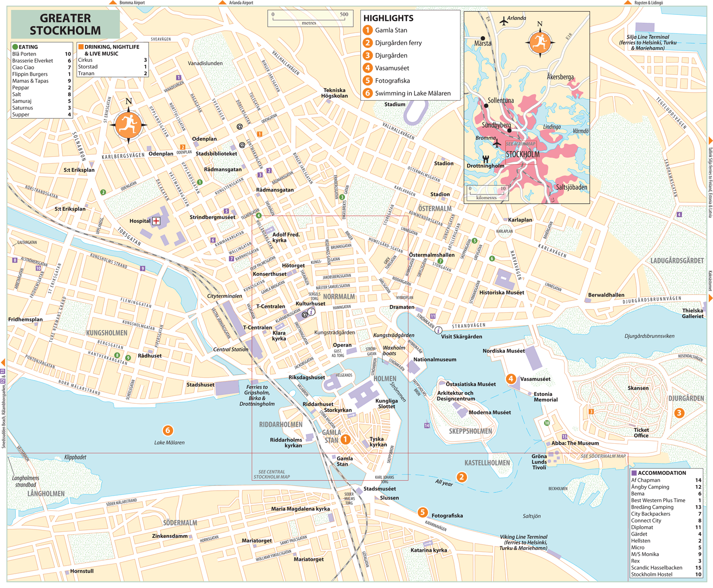Image resolution: width=713 pixels, height=588 pixels.
Task: Click 'Scandic Hasselbacken' in the Accommodation legend
Action: click(x=656, y=568)
